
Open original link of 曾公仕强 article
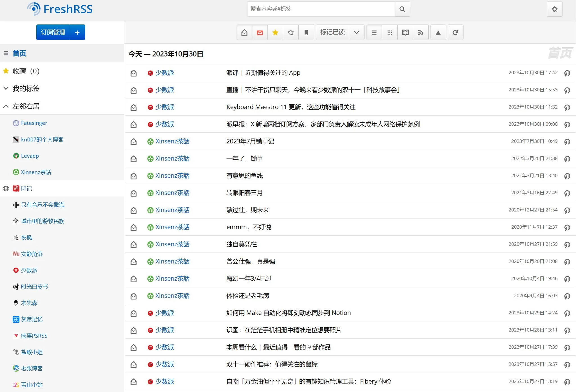pyautogui.click(x=567, y=262)
